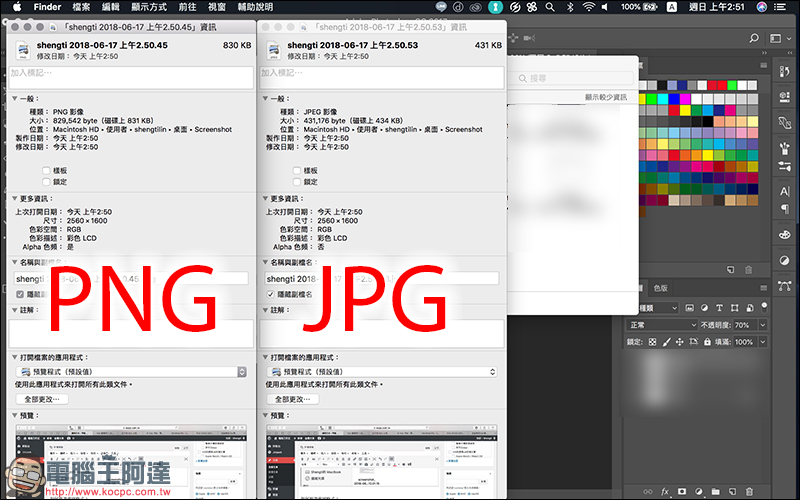Click 全部更改 button in PNG window
Viewport: 800px width, 500px height.
point(42,399)
